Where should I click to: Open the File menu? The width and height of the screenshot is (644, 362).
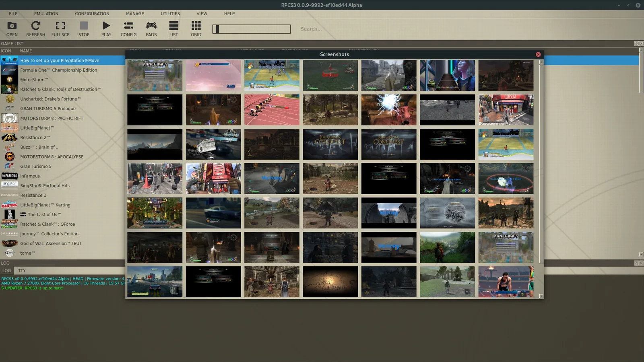click(13, 14)
